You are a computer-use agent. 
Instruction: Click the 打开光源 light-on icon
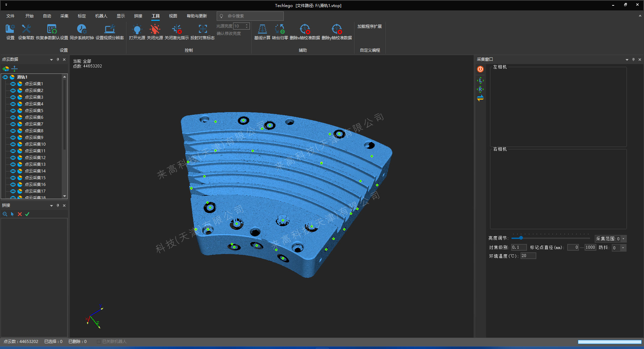coord(137,30)
